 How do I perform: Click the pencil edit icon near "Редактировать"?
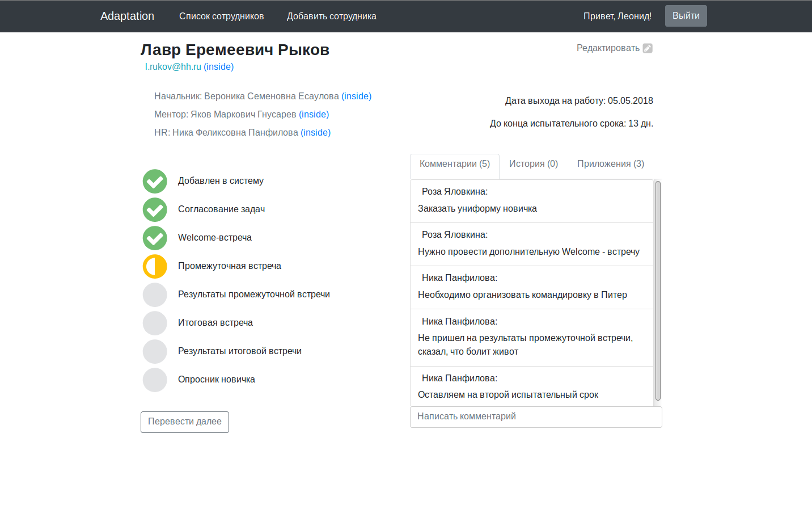pos(648,48)
